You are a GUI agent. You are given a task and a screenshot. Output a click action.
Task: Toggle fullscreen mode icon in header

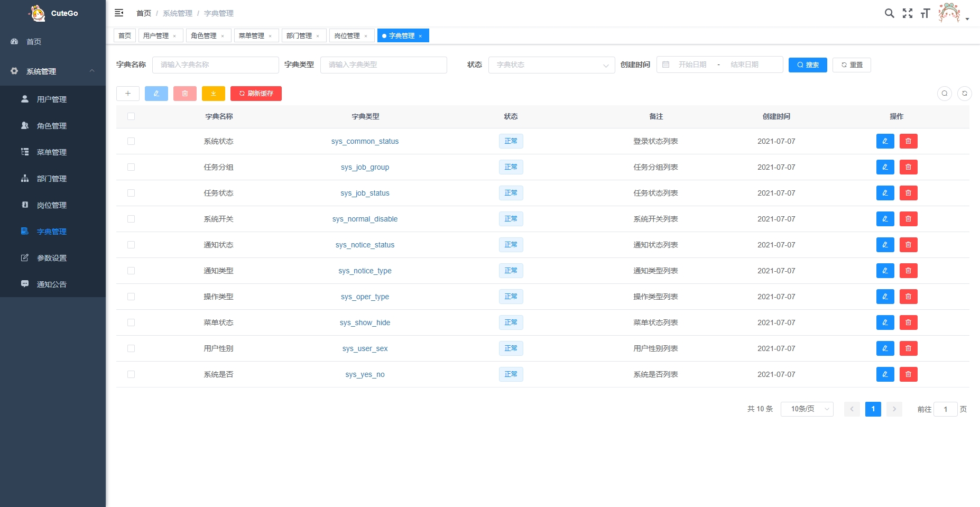(x=908, y=13)
